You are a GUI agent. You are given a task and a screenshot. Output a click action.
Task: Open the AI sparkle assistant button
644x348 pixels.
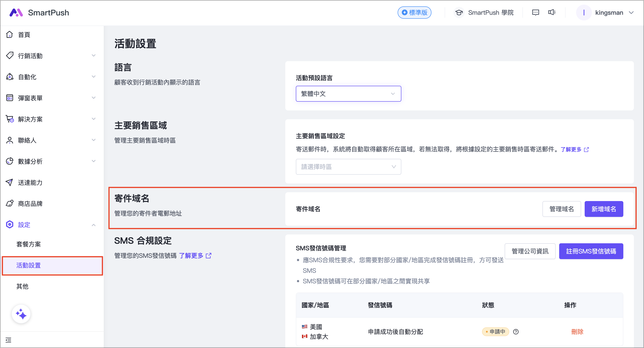(21, 314)
